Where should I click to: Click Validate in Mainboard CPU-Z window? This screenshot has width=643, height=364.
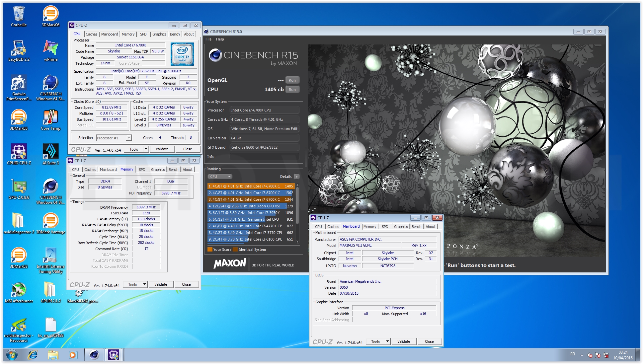(x=404, y=341)
